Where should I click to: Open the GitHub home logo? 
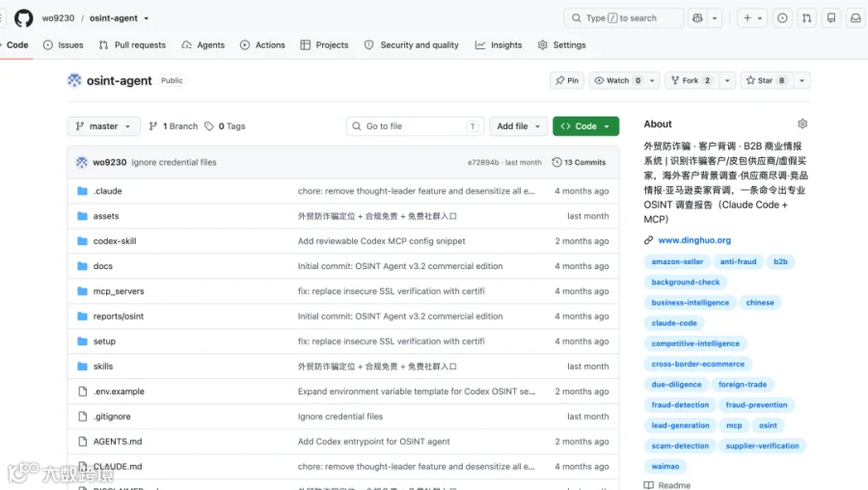pyautogui.click(x=23, y=18)
